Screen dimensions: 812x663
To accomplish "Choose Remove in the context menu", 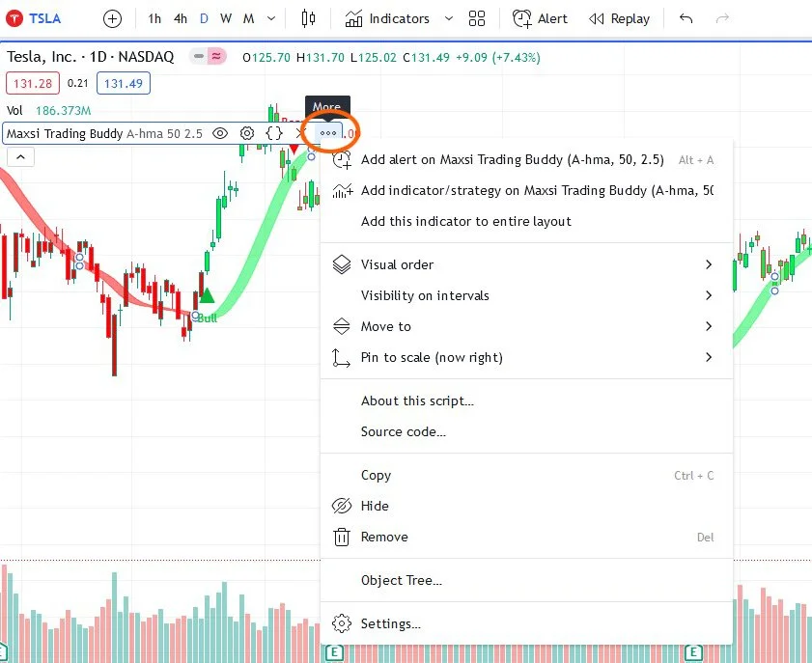I will point(526,538).
